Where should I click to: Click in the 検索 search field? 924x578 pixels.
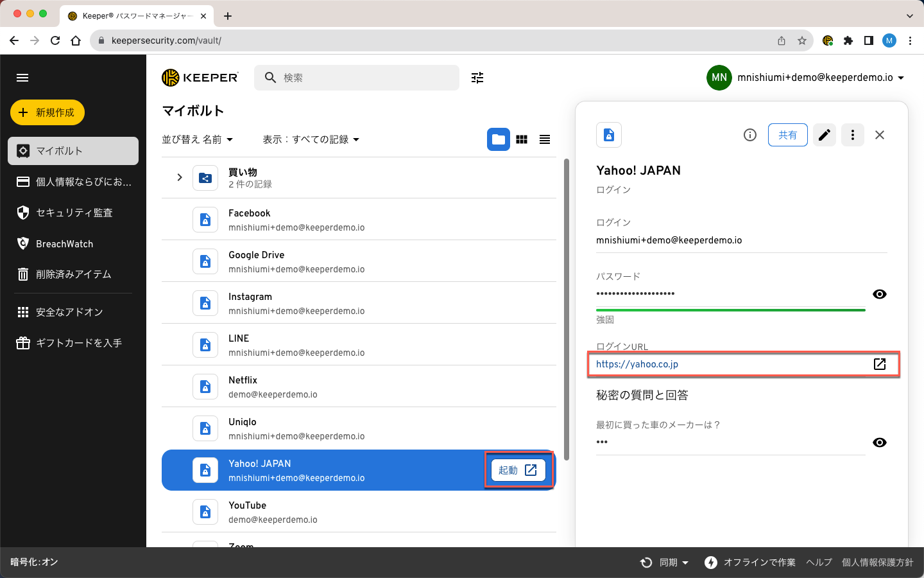click(x=366, y=78)
